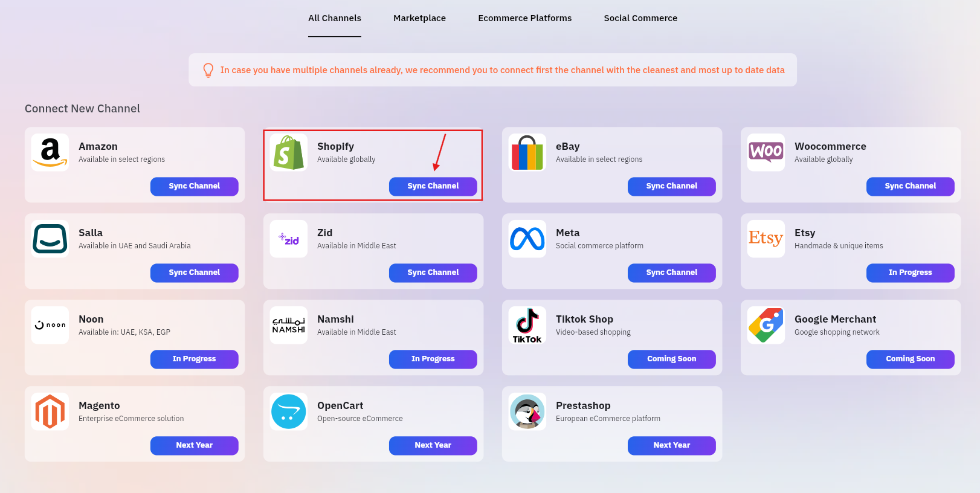Click the Magento logo icon
Screen dimensions: 980x493
[x=50, y=411]
